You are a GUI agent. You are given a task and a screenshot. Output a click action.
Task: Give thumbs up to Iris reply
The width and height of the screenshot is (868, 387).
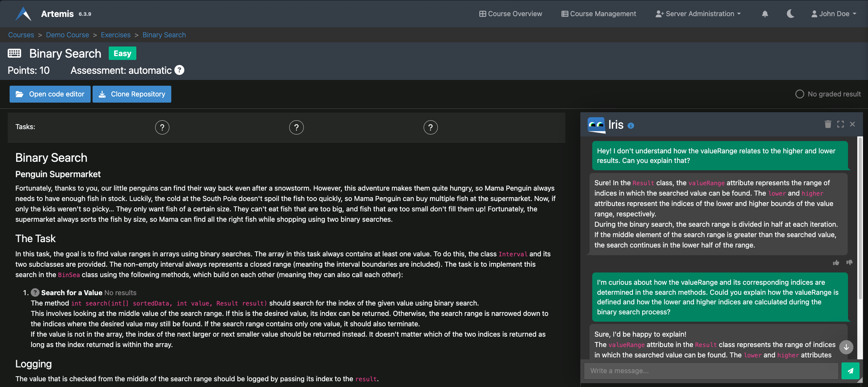click(836, 263)
